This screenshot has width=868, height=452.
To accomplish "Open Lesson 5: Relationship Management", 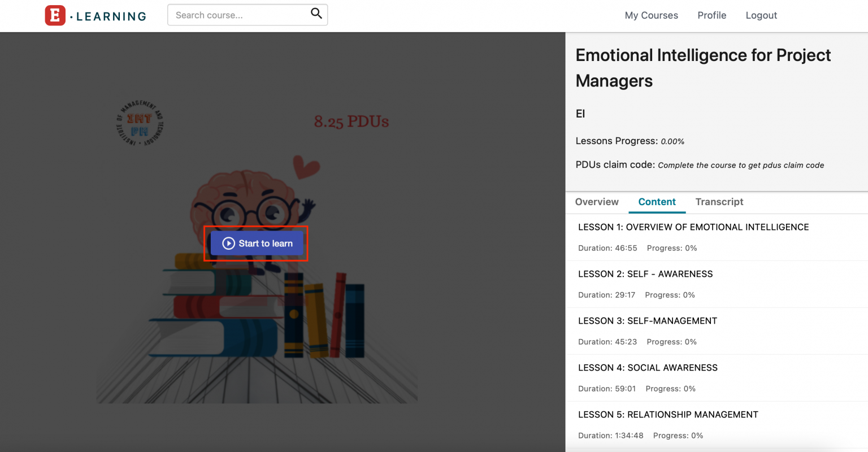I will tap(668, 415).
